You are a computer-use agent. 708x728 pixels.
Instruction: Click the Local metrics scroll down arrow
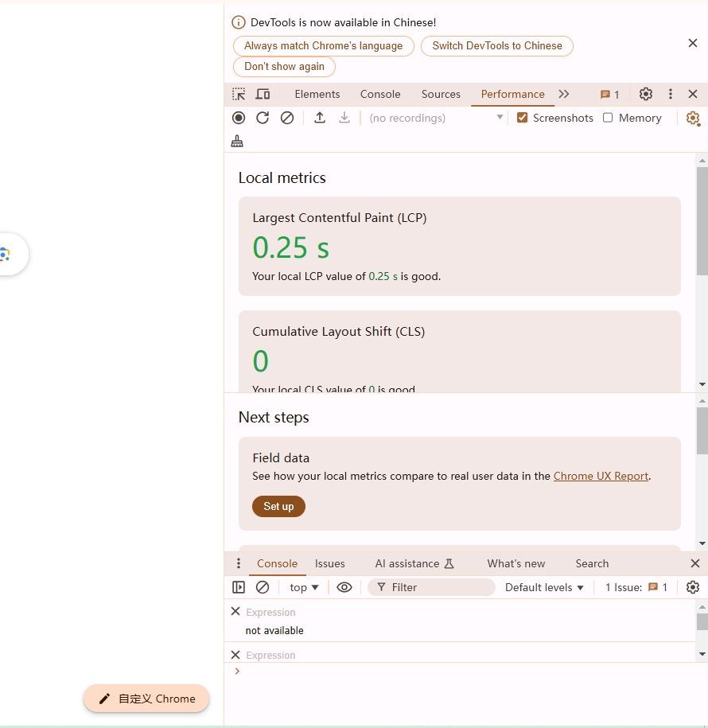(x=702, y=384)
